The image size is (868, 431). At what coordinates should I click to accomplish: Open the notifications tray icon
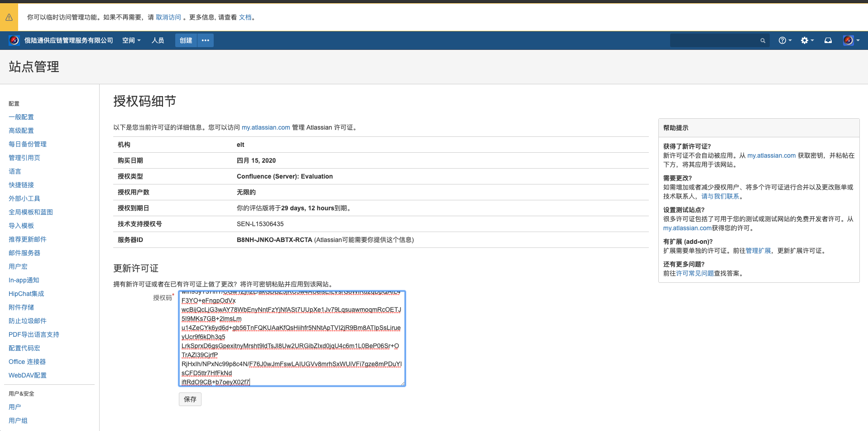(x=828, y=40)
